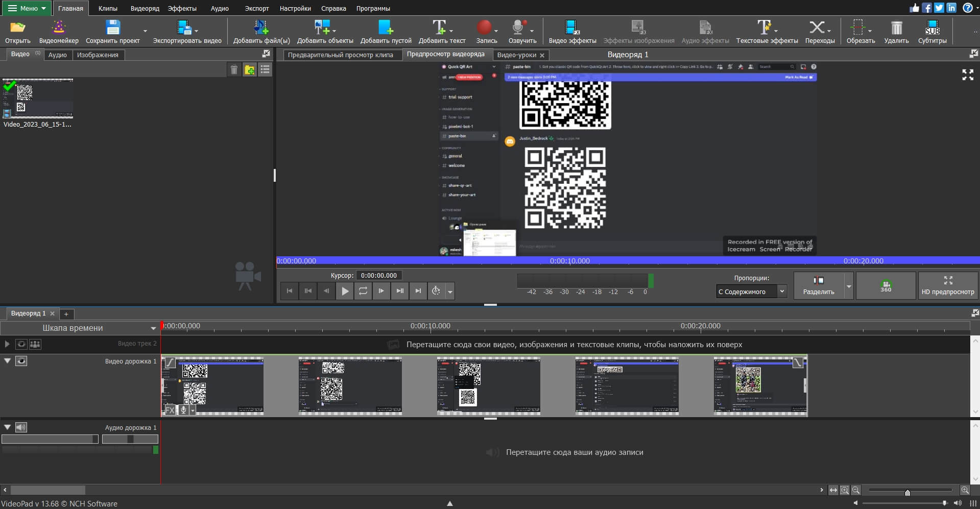Image resolution: width=980 pixels, height=509 pixels.
Task: Open the Эффекты menu tab
Action: point(182,8)
